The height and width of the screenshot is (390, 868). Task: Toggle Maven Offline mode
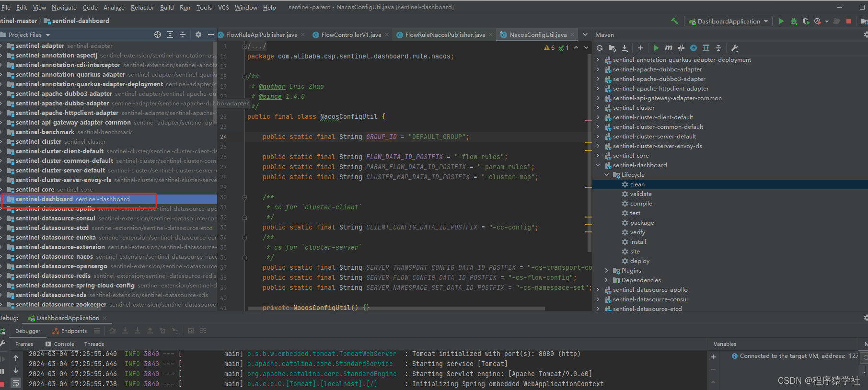[681, 48]
